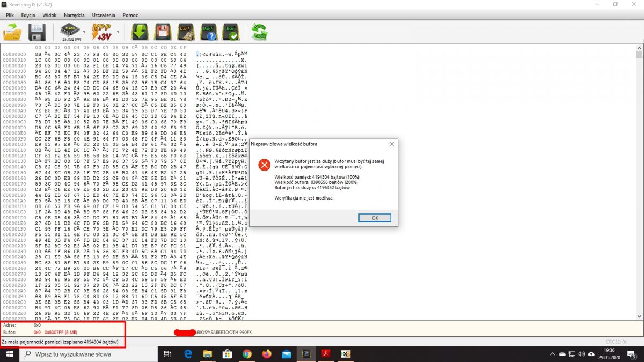Open Google Chrome from the taskbar
This screenshot has width=644, height=362.
[247, 354]
